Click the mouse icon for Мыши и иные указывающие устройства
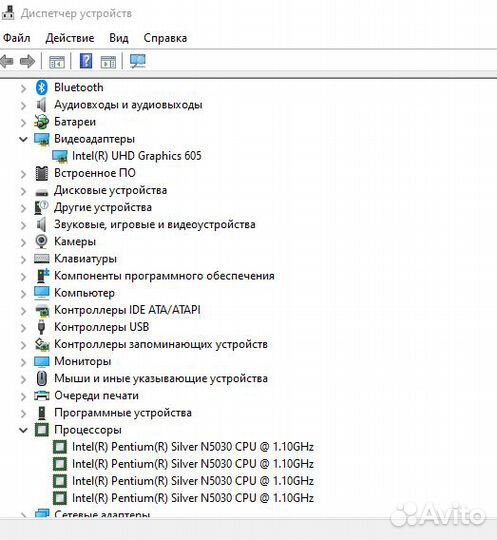497x540 pixels. coord(42,378)
